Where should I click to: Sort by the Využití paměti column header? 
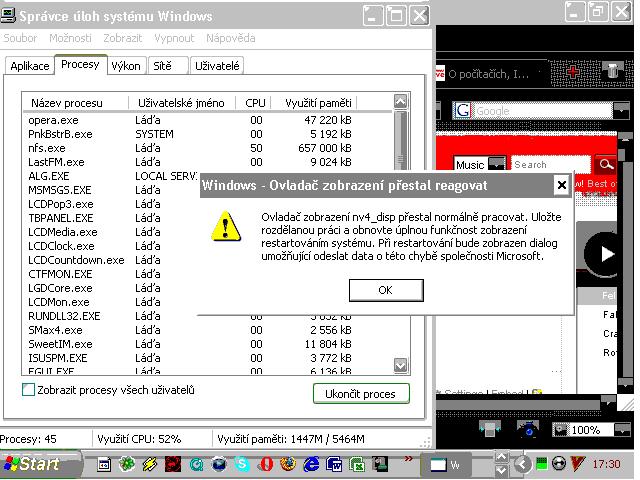coord(314,103)
